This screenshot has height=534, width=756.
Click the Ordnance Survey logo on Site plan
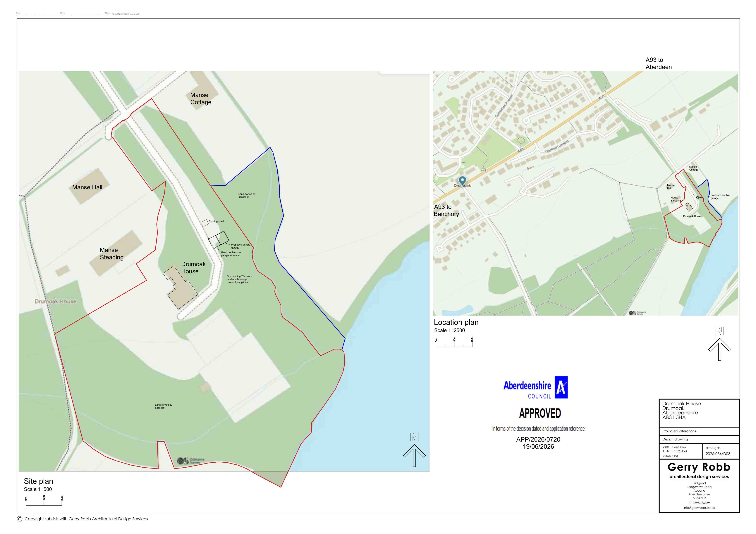coord(191,461)
